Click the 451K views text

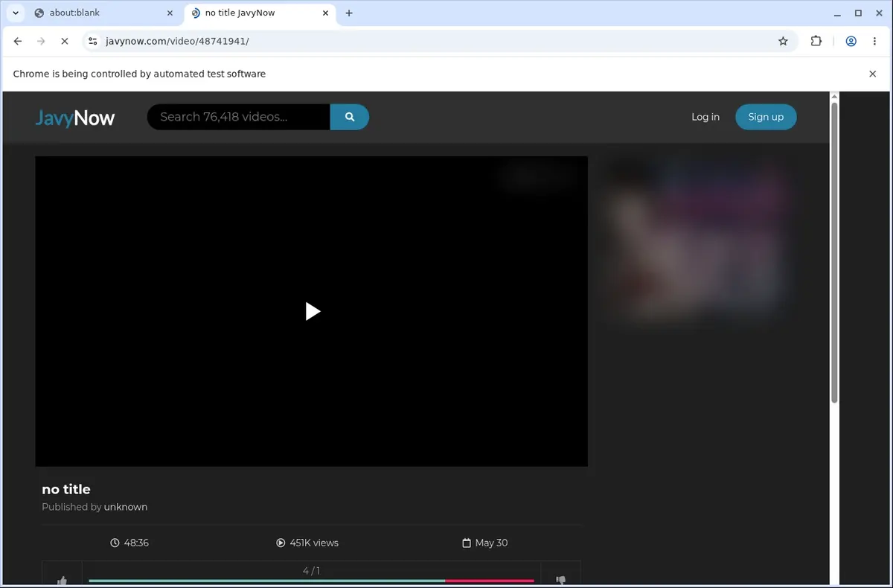click(314, 543)
